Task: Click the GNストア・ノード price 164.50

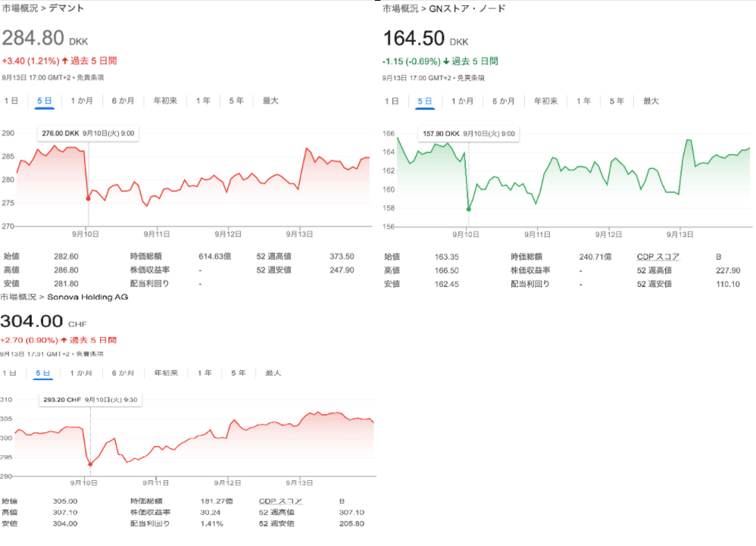Action: pyautogui.click(x=414, y=39)
